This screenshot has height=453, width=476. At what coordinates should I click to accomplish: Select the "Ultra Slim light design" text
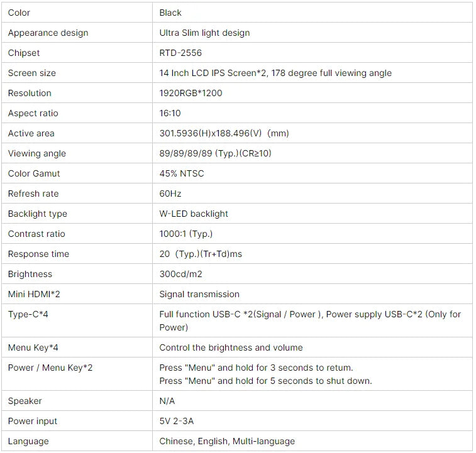204,33
